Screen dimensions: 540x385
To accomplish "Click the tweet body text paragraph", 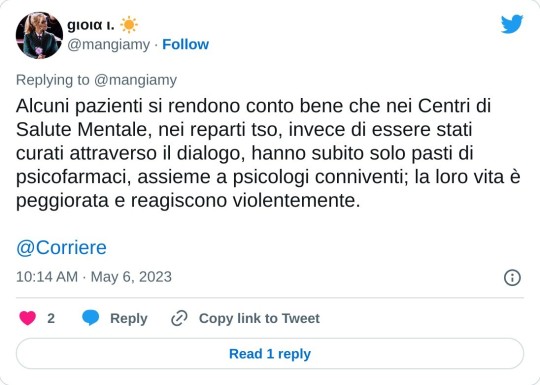I will pos(268,153).
